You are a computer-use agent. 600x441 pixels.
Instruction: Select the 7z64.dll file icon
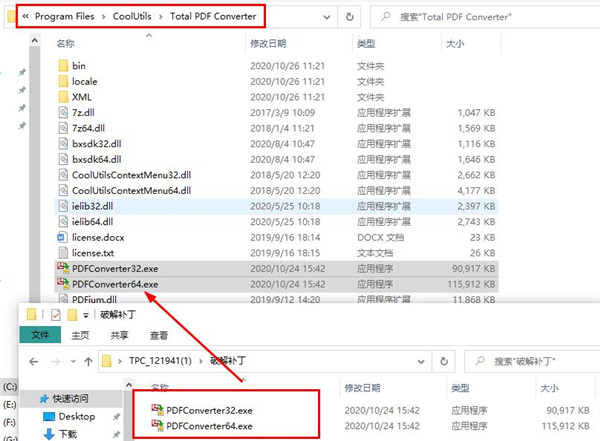[x=63, y=128]
